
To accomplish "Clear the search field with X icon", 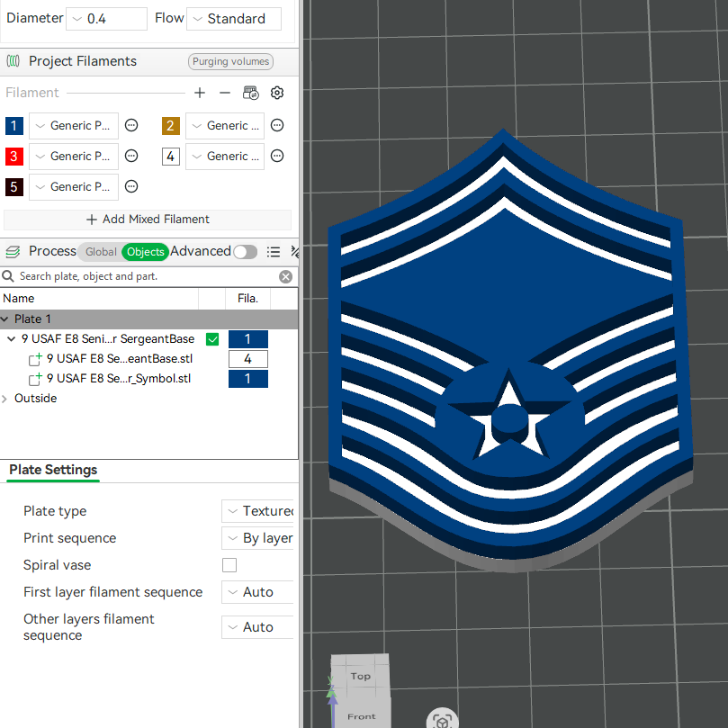I will pyautogui.click(x=285, y=277).
